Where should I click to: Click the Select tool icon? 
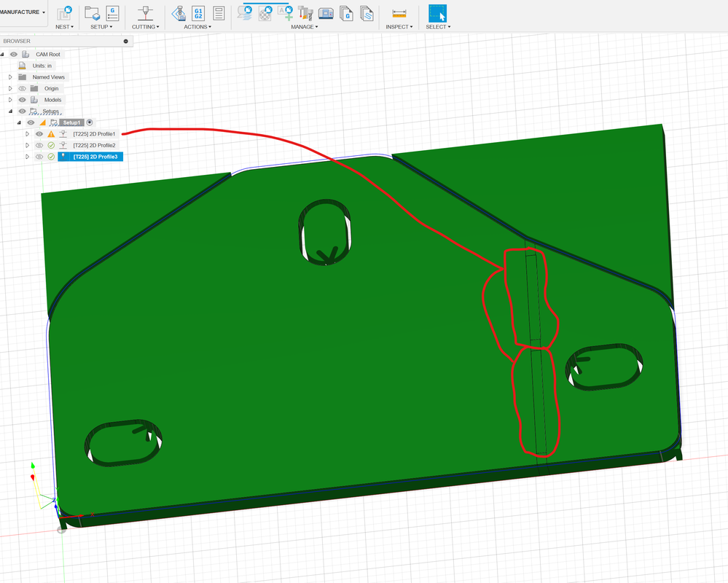(437, 13)
